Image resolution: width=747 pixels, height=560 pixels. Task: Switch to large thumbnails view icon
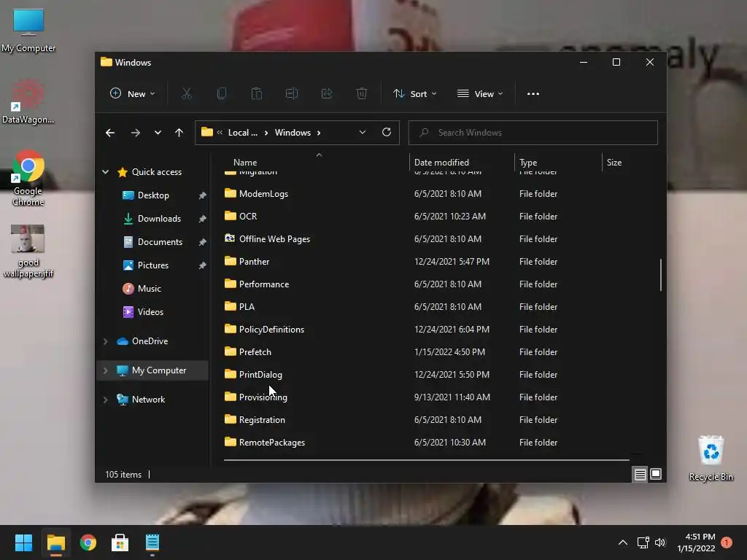(x=656, y=474)
